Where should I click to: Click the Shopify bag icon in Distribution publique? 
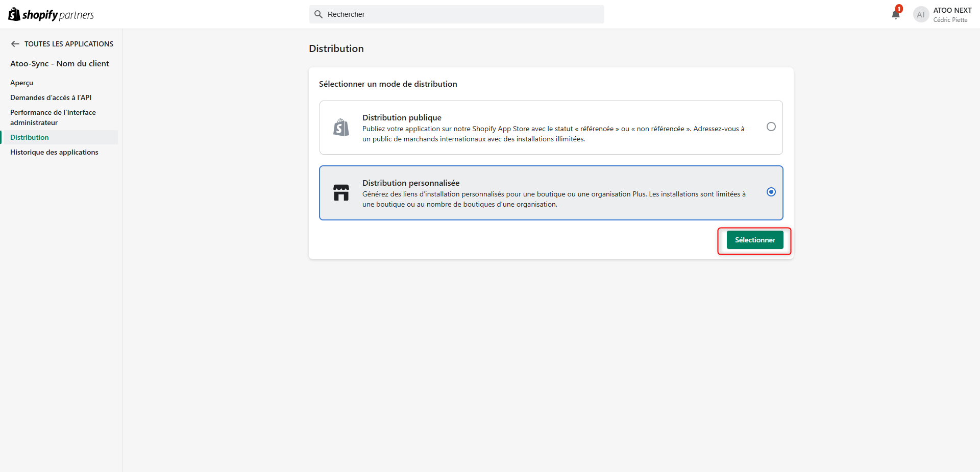[341, 128]
